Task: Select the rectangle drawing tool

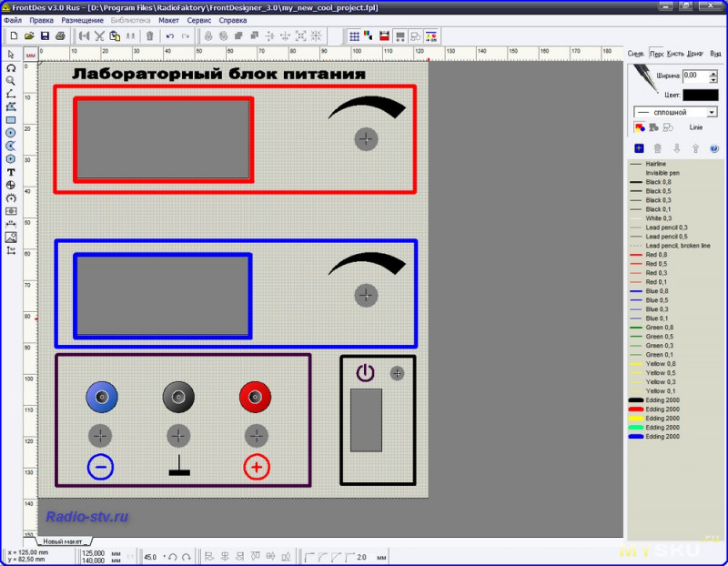Action: click(11, 120)
